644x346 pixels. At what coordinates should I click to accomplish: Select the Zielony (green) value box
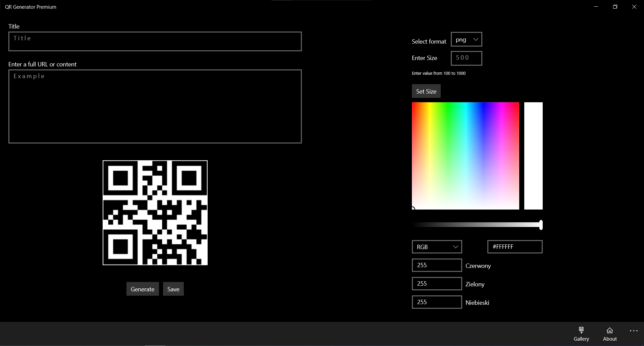[437, 284]
